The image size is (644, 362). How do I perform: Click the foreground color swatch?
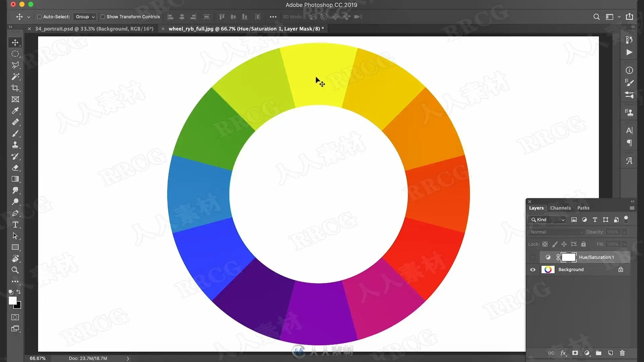coord(12,301)
